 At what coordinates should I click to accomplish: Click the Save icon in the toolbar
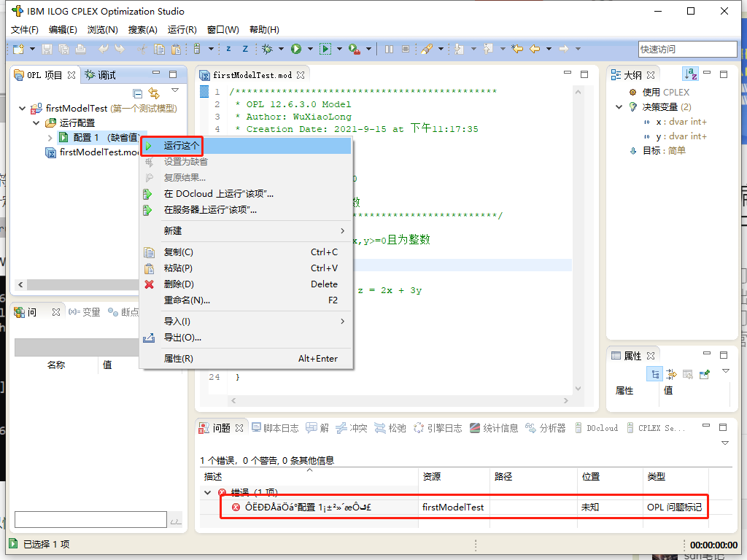pos(46,49)
